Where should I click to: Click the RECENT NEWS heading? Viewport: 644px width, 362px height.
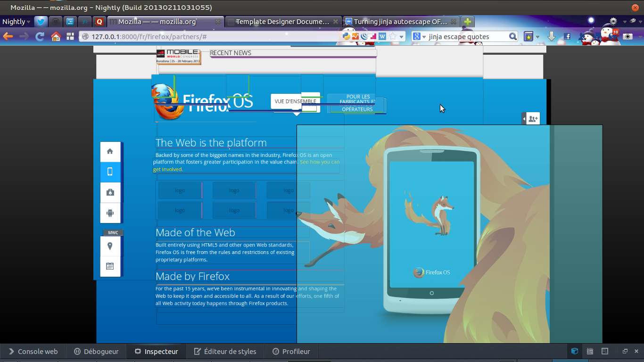coord(231,53)
